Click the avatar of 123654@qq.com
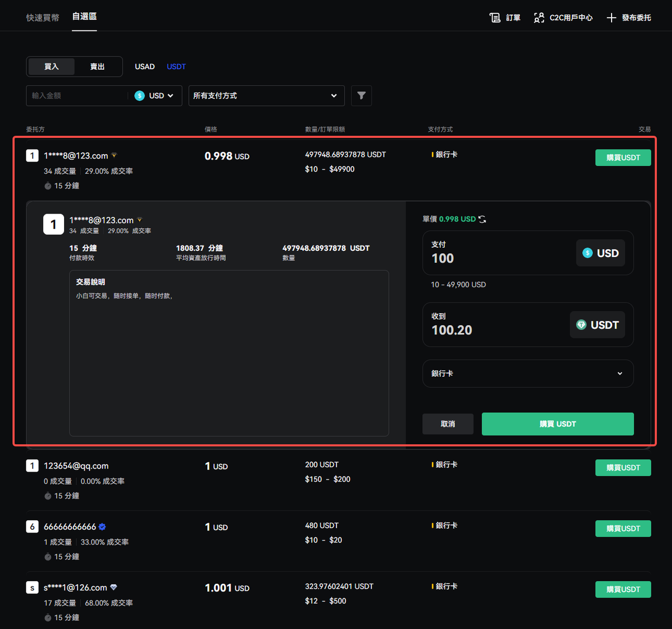Image resolution: width=672 pixels, height=629 pixels. (32, 465)
